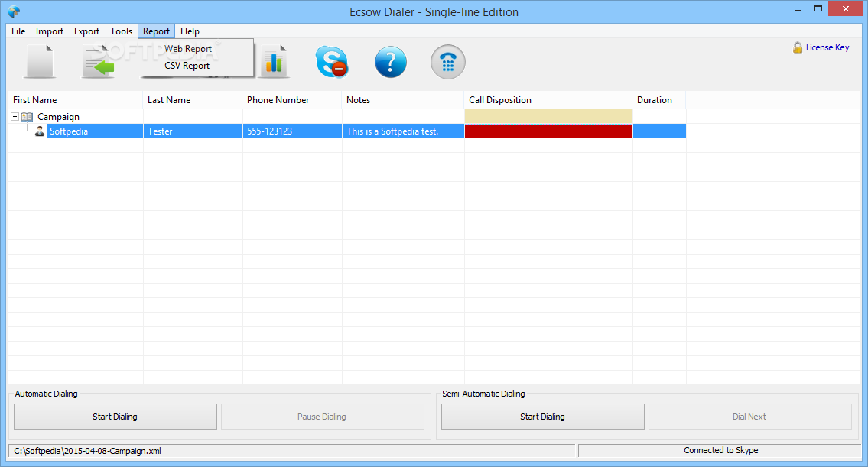Click the lock icon beside License Key
The height and width of the screenshot is (467, 868).
(x=798, y=47)
